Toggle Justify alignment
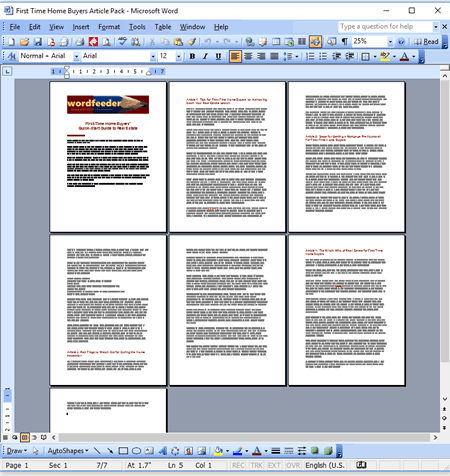The width and height of the screenshot is (450, 476). (274, 56)
